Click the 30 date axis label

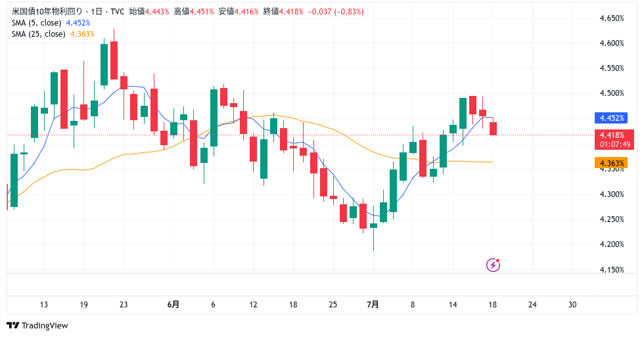(x=572, y=305)
